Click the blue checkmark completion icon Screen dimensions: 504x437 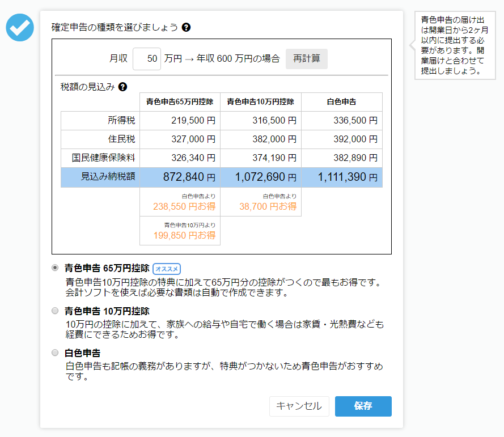pos(20,27)
